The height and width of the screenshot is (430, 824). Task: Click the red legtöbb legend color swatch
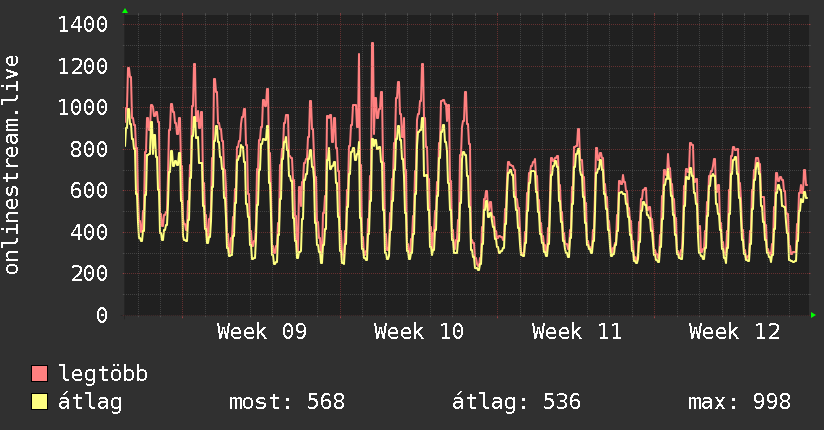tap(39, 373)
